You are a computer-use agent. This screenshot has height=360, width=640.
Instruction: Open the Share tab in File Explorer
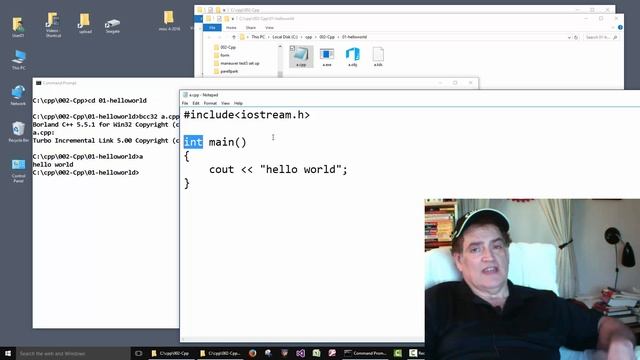coord(251,27)
